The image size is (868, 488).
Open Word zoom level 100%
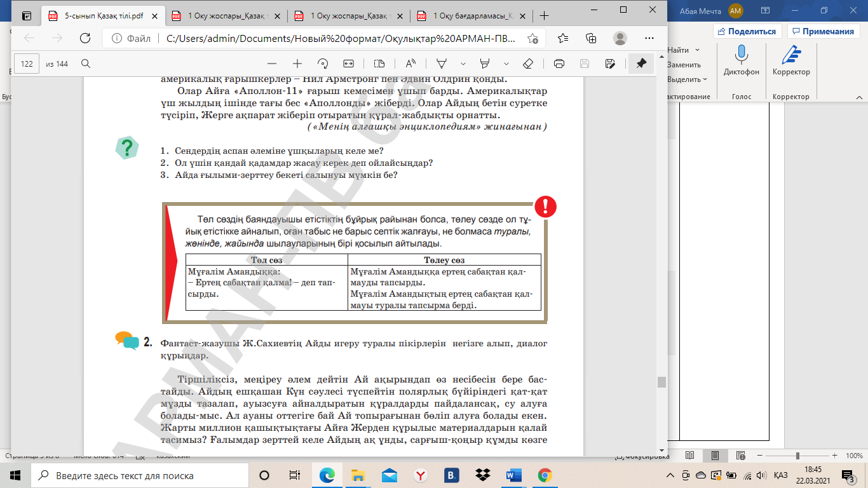[x=853, y=456]
